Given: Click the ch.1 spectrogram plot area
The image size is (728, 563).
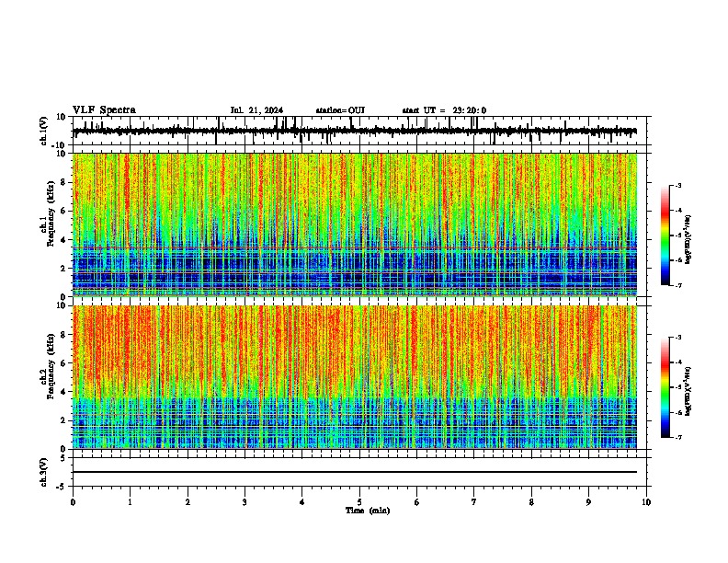Looking at the screenshot, I should pyautogui.click(x=355, y=224).
